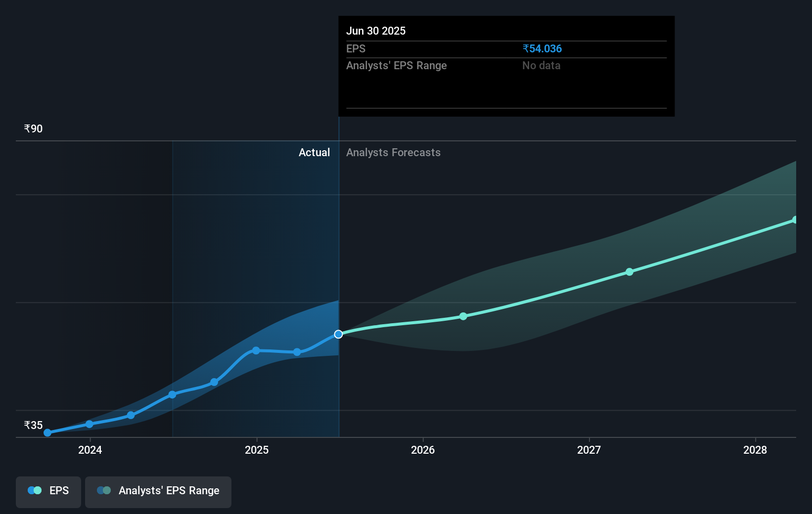Select the EPS data point at early 2025
Screen dimensions: 812x514
(x=256, y=350)
